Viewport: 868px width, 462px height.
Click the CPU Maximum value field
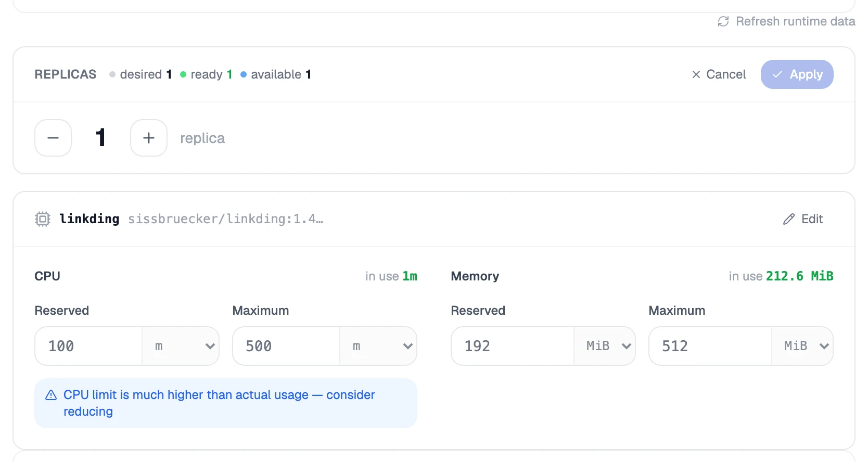point(286,346)
